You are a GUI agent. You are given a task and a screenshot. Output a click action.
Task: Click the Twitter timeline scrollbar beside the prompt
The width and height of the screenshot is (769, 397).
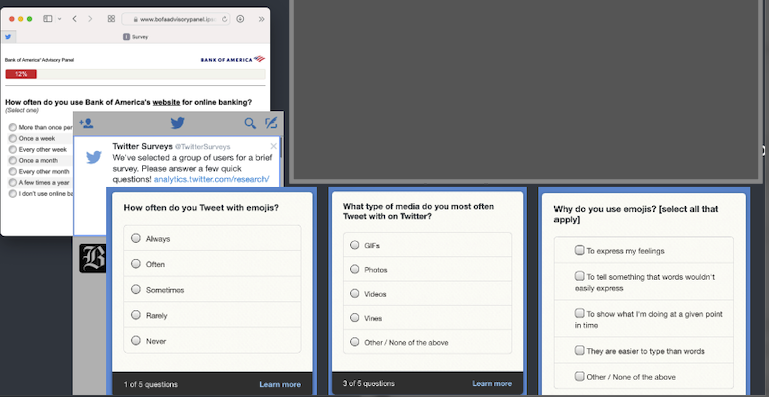click(x=282, y=147)
